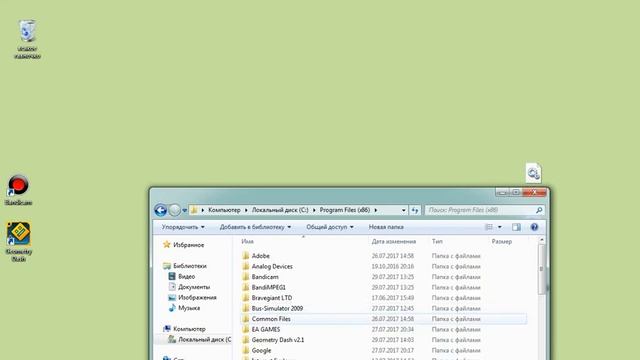This screenshot has height=360, width=640.
Task: Open the Музыка library
Action: tap(189, 308)
